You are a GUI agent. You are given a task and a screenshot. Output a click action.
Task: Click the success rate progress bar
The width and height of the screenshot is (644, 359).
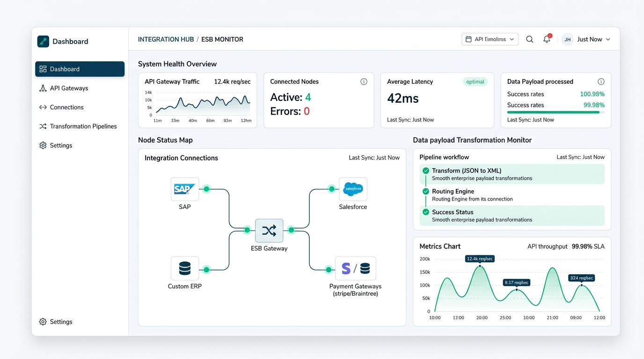point(556,112)
